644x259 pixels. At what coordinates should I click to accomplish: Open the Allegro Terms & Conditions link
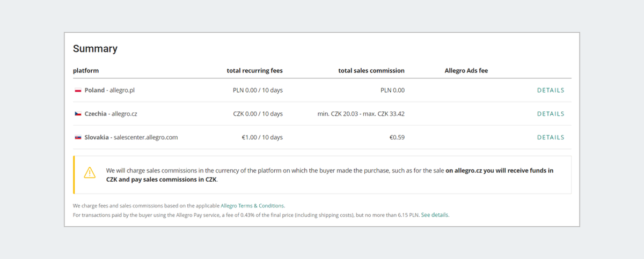point(252,205)
